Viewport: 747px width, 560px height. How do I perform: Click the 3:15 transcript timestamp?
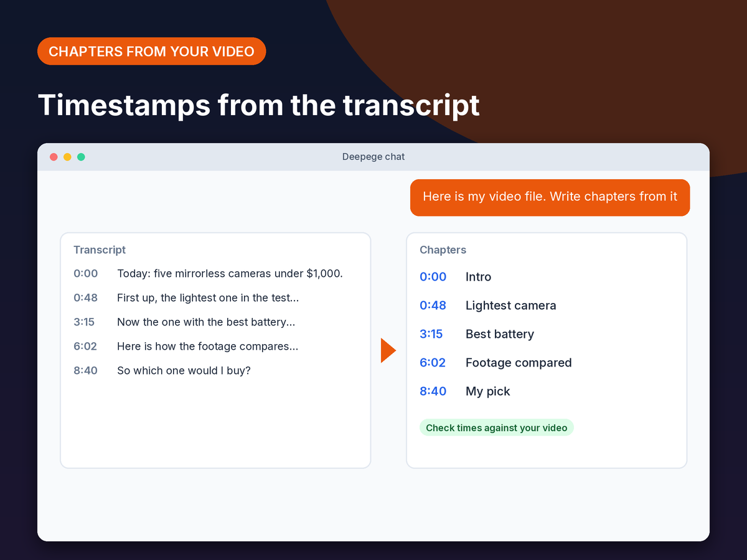[x=84, y=322]
